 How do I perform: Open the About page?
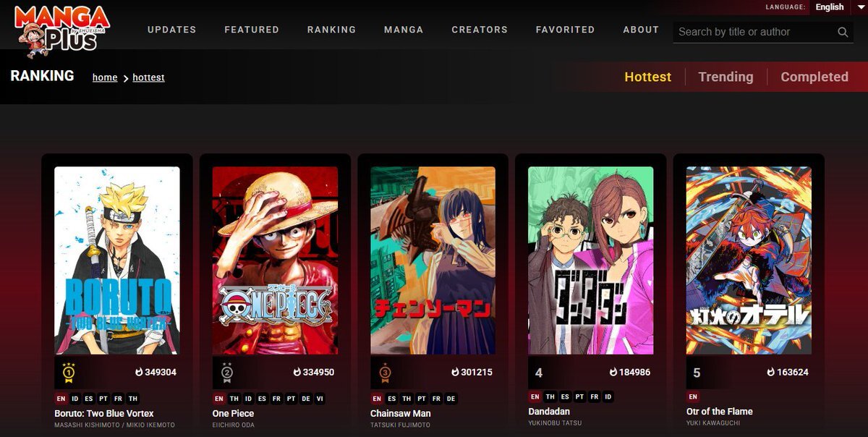click(641, 30)
